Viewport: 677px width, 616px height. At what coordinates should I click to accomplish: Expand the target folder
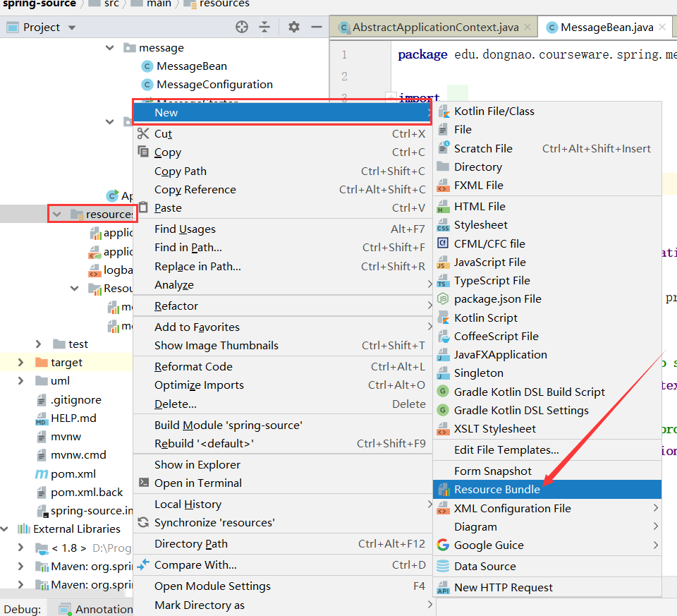20,363
